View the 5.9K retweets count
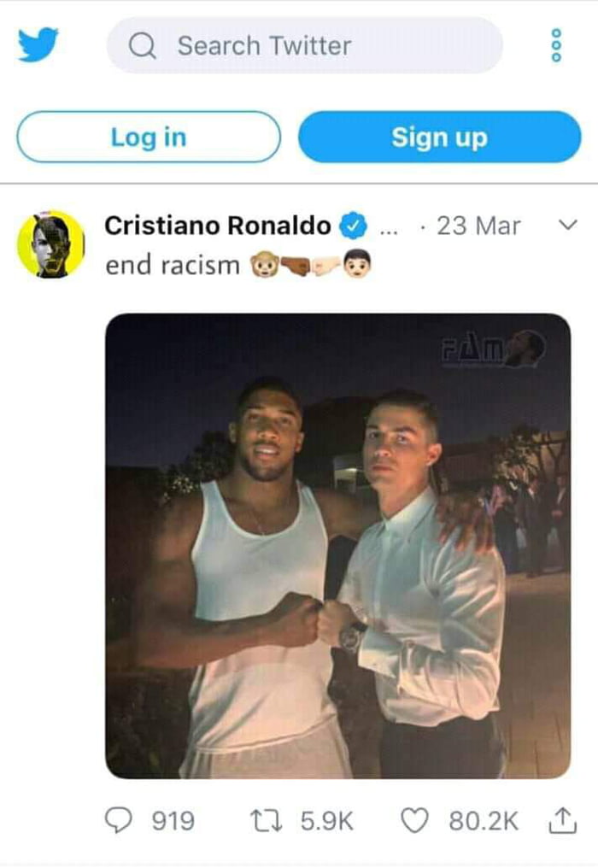Screen dimensions: 598x868 tap(326, 821)
